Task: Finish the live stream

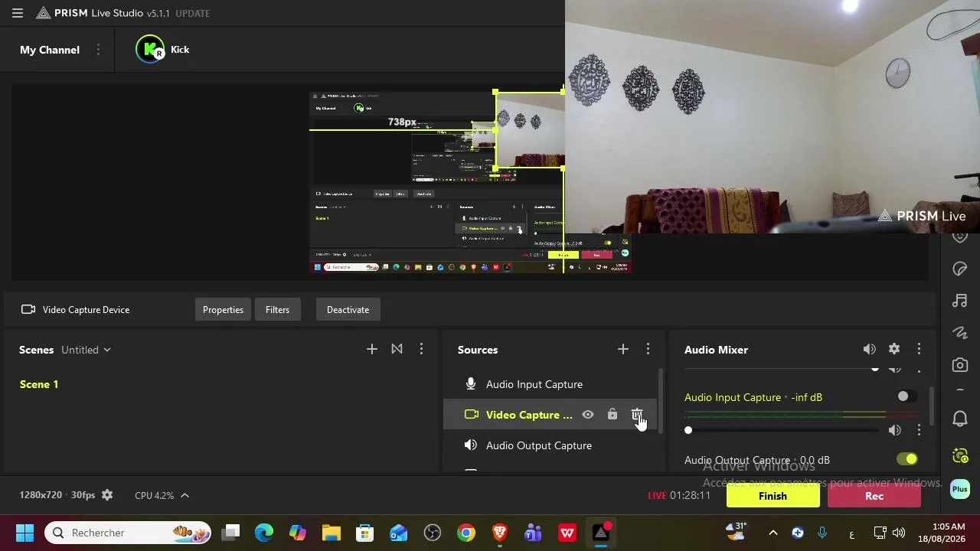Action: [773, 496]
